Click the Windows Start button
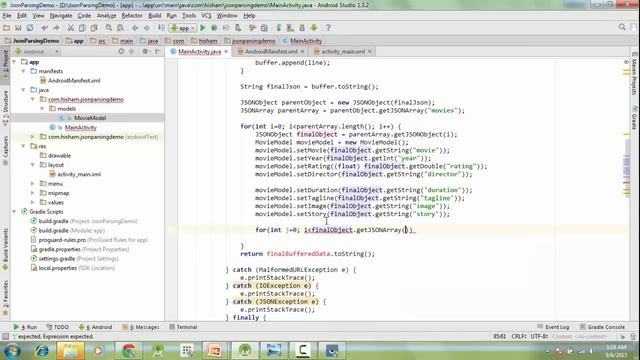 [x=12, y=351]
